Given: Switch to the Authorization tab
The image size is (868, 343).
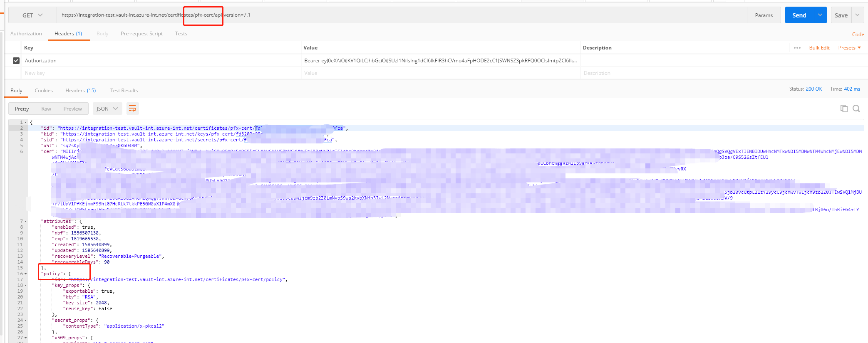Looking at the screenshot, I should (26, 34).
